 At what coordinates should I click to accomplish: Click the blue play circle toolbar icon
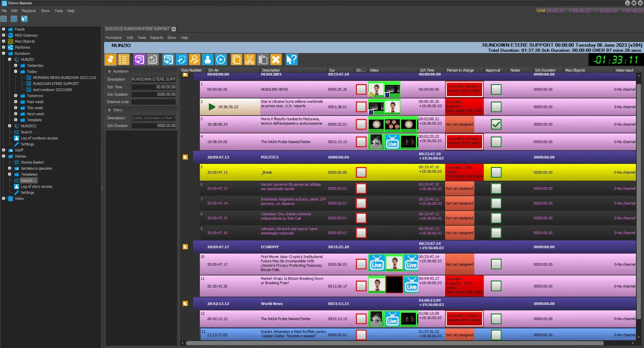(x=221, y=60)
